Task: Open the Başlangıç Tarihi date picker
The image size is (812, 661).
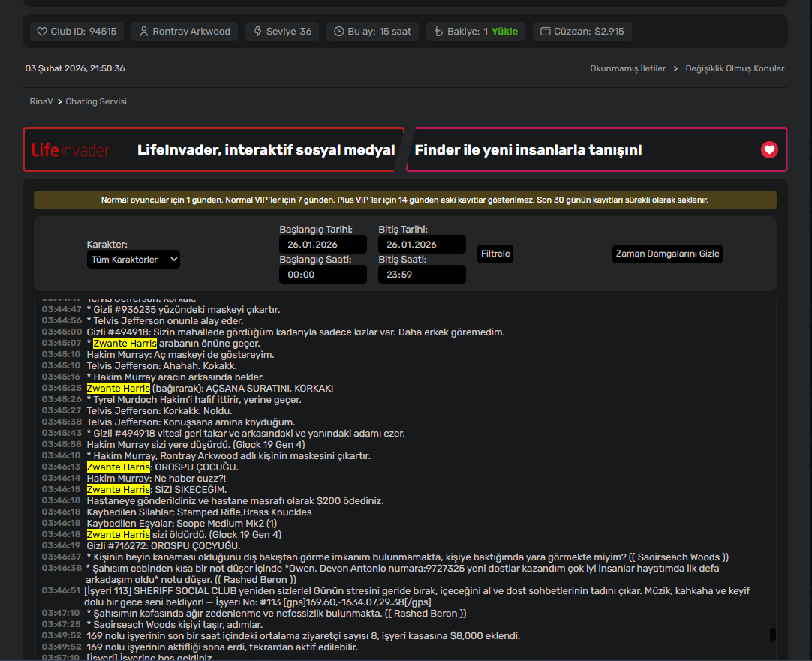Action: tap(323, 245)
